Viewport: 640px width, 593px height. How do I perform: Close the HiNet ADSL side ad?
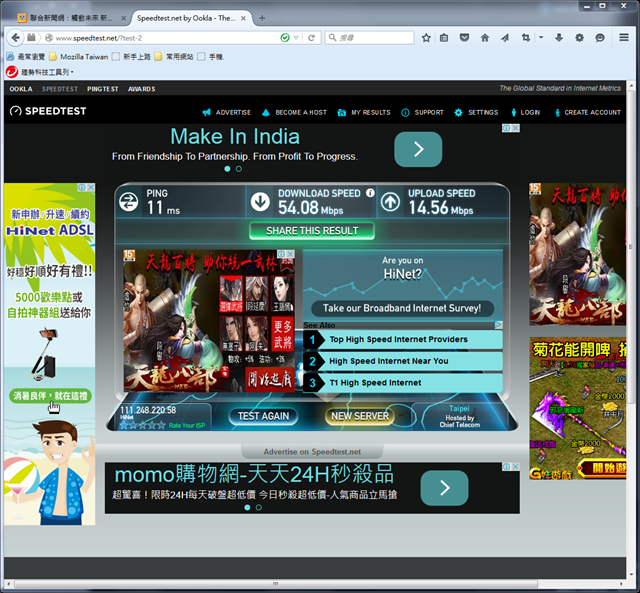[x=91, y=187]
